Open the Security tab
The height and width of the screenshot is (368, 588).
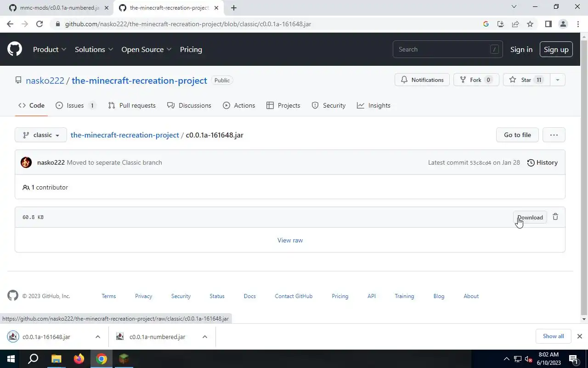(328, 105)
